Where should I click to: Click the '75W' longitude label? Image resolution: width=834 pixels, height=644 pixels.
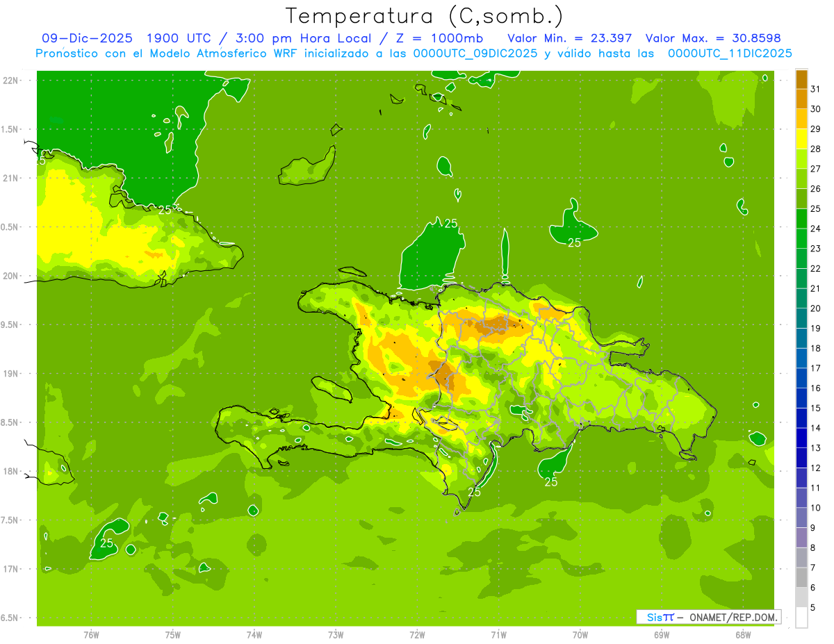(x=172, y=634)
